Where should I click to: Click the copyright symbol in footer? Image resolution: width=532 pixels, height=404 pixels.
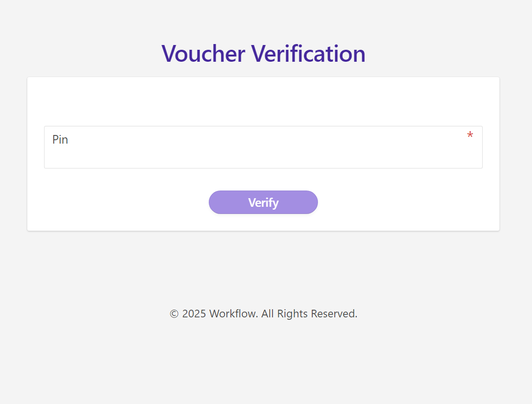[174, 314]
